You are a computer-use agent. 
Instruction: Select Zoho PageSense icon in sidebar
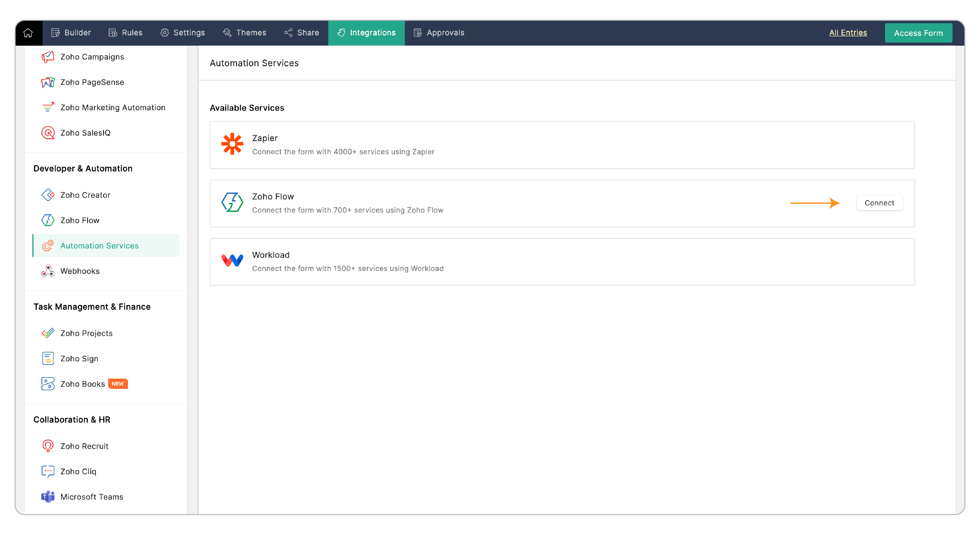click(x=48, y=82)
